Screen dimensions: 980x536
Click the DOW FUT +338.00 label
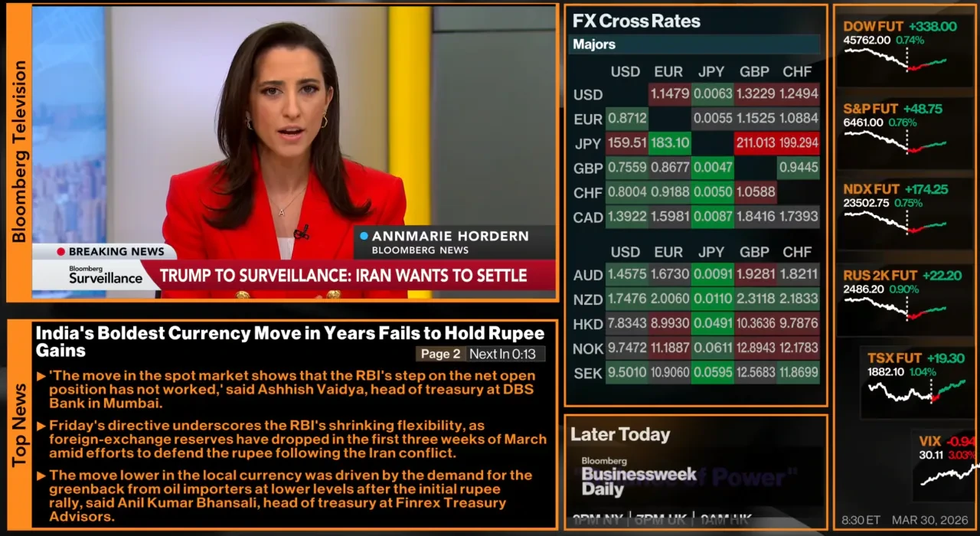900,26
